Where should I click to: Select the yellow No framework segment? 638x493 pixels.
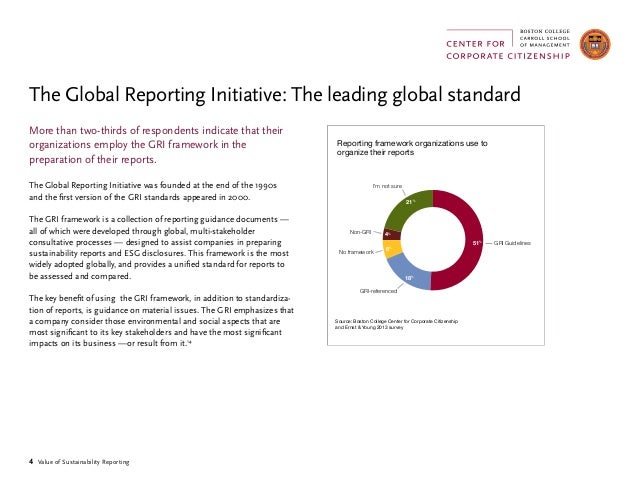pos(392,250)
